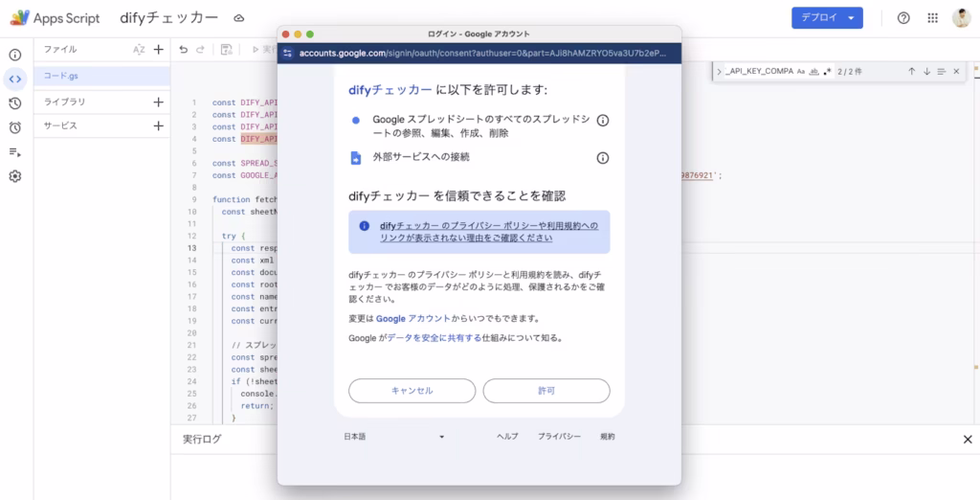The image size is (980, 500).
Task: Select the コード.gs file
Action: [x=61, y=75]
